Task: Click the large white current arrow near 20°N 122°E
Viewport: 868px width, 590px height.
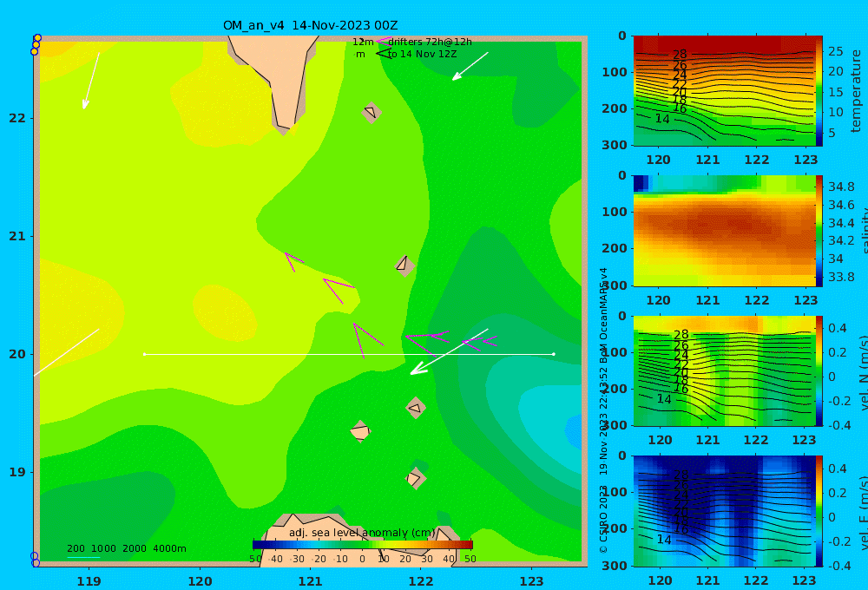Action: click(449, 351)
